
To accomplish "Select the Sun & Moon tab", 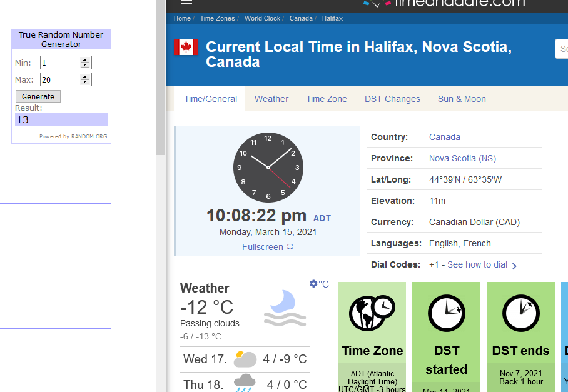I will click(x=462, y=99).
